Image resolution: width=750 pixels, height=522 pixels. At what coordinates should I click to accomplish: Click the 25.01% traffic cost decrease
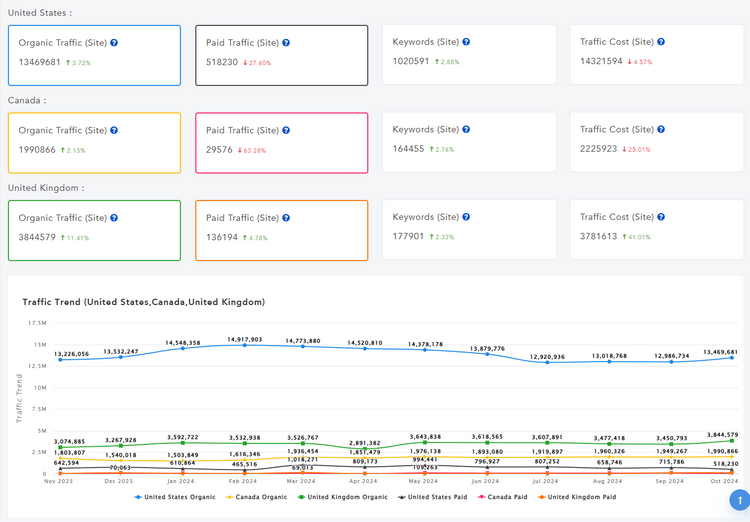tap(636, 150)
